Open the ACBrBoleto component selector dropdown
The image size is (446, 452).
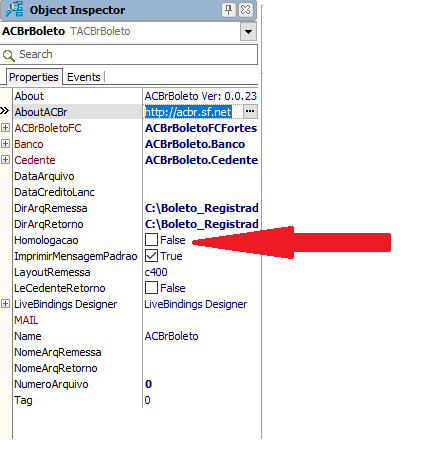coord(248,32)
